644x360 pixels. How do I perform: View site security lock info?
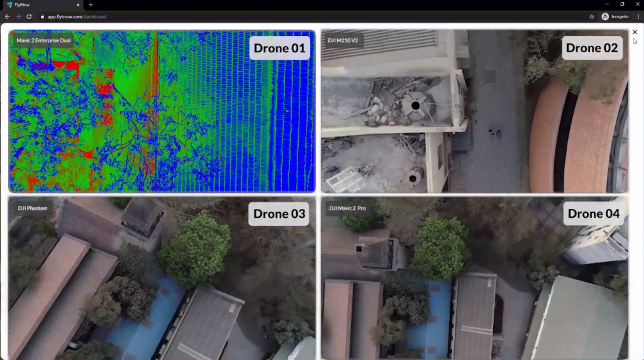(42, 17)
